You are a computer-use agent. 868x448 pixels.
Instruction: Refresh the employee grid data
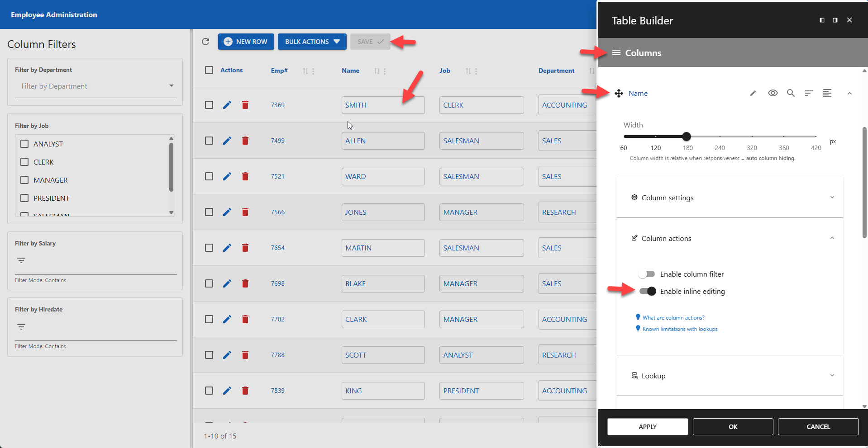pos(205,41)
